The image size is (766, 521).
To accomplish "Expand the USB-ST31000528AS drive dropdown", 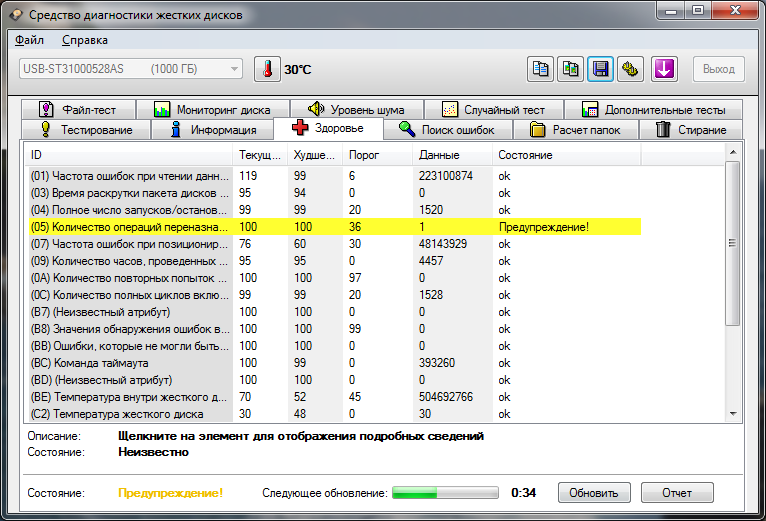I will tap(234, 69).
